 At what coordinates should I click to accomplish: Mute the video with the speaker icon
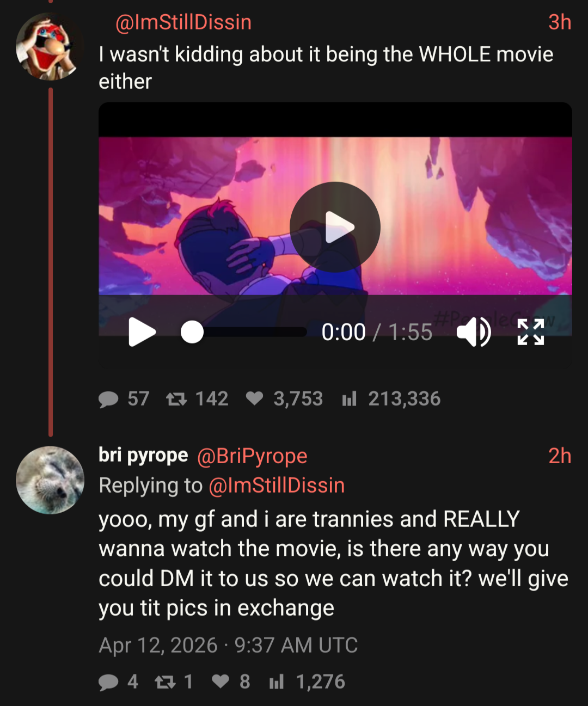click(473, 332)
